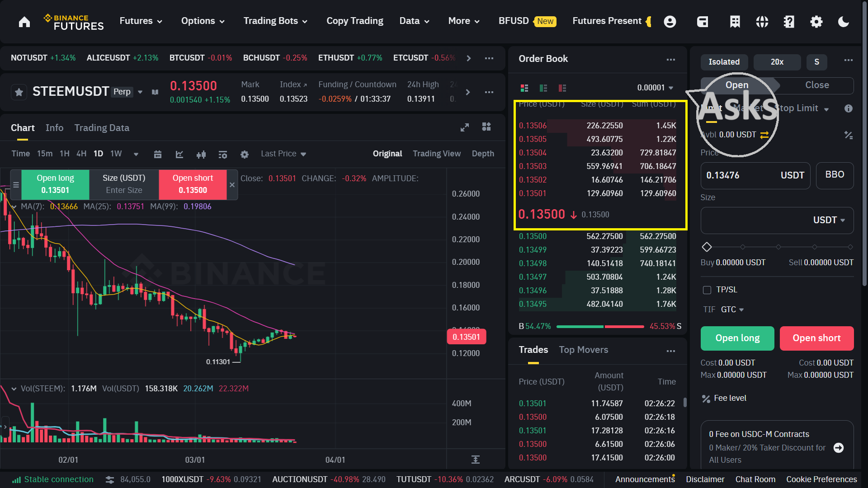Screen dimensions: 868x488
Task: Show only bids in the order book
Action: pos(543,88)
